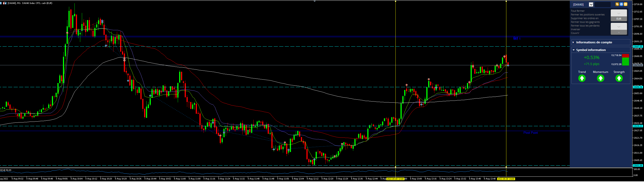
Task: Click the Pivot Point line label
Action: point(531,133)
